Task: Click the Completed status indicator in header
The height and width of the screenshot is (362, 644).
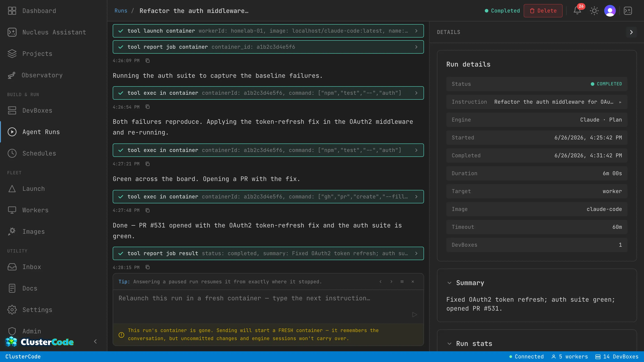Action: coord(502,11)
